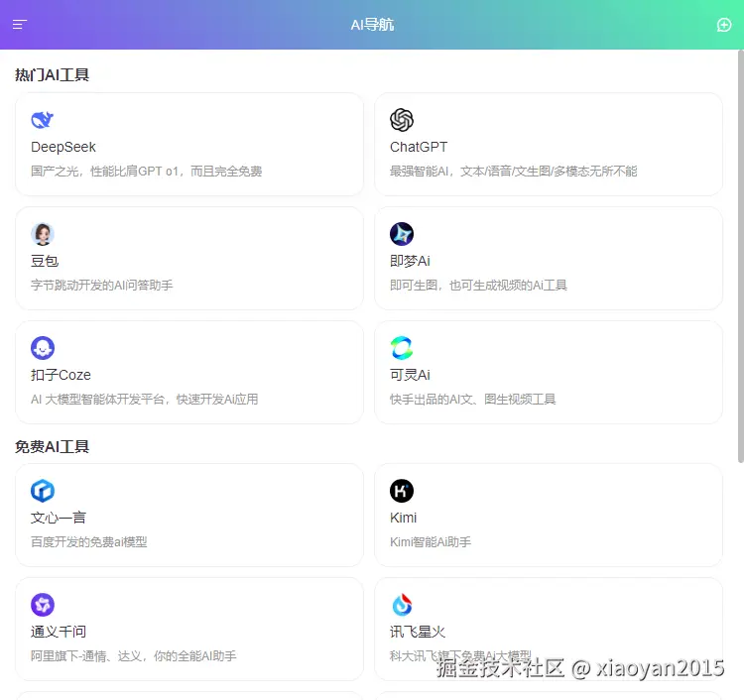The height and width of the screenshot is (700, 744).
Task: Click the 热门AI工具 section heading
Action: 52,75
